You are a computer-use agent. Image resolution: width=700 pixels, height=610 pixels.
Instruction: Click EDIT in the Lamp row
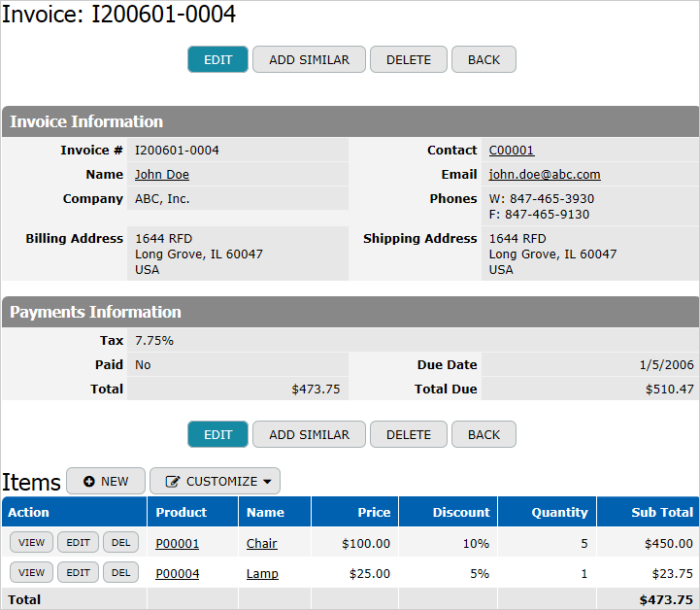[x=78, y=572]
